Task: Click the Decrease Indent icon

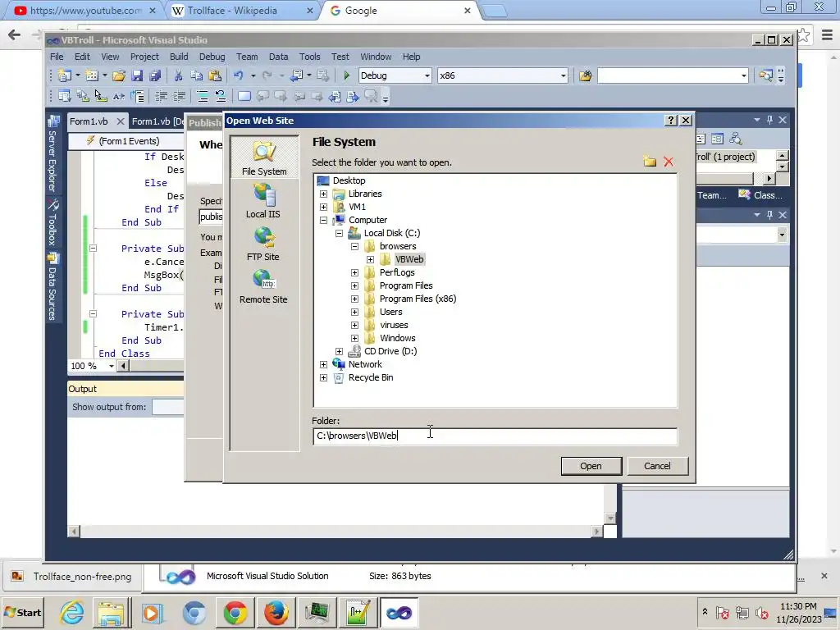Action: point(161,97)
